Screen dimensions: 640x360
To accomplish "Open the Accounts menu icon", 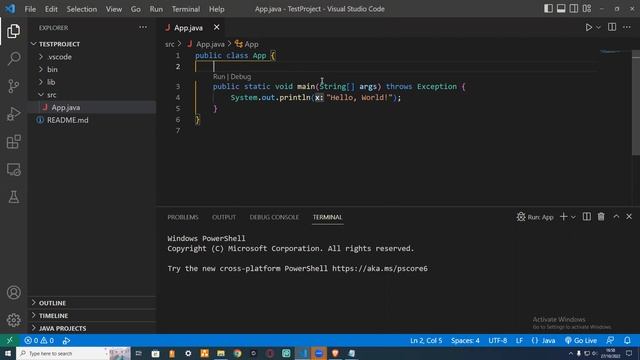I will tap(13, 292).
